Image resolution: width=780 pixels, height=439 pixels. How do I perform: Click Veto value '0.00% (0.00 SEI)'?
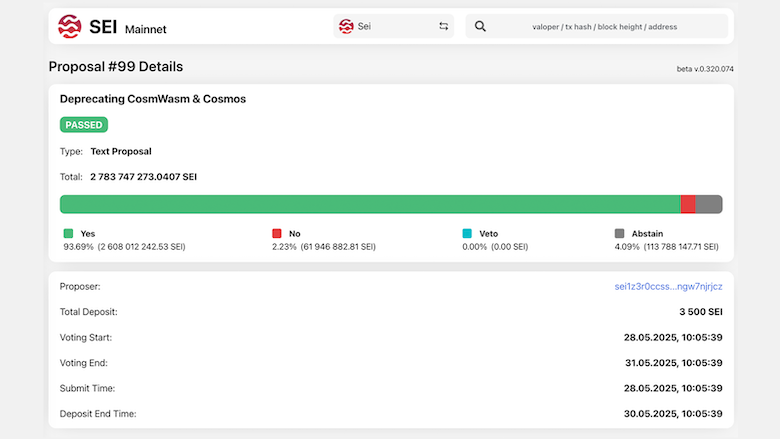pos(495,247)
